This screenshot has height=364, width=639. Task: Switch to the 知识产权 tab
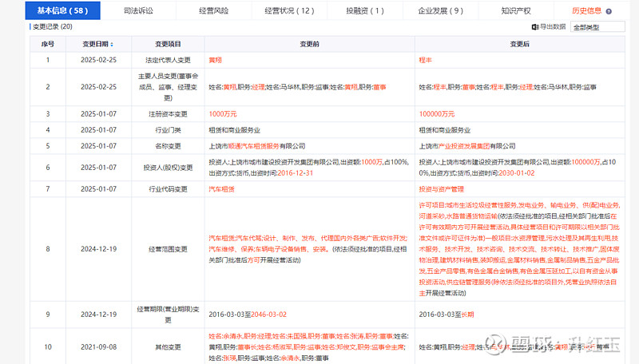pyautogui.click(x=516, y=11)
